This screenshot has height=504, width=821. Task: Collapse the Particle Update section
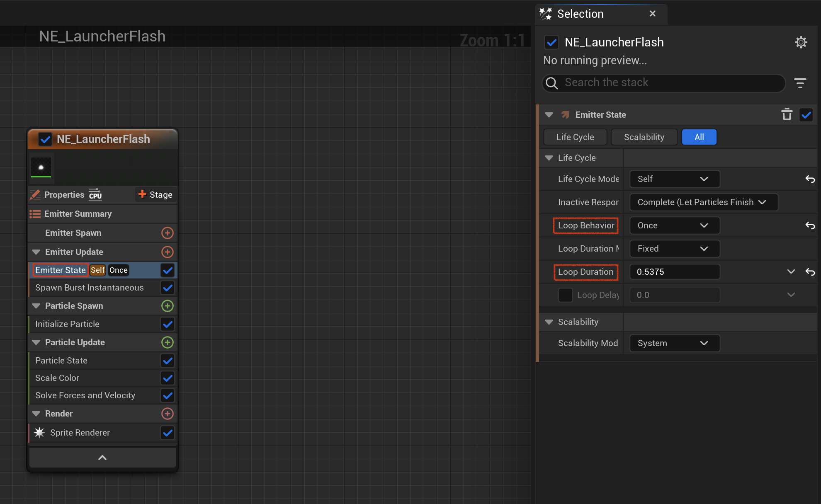click(x=36, y=342)
